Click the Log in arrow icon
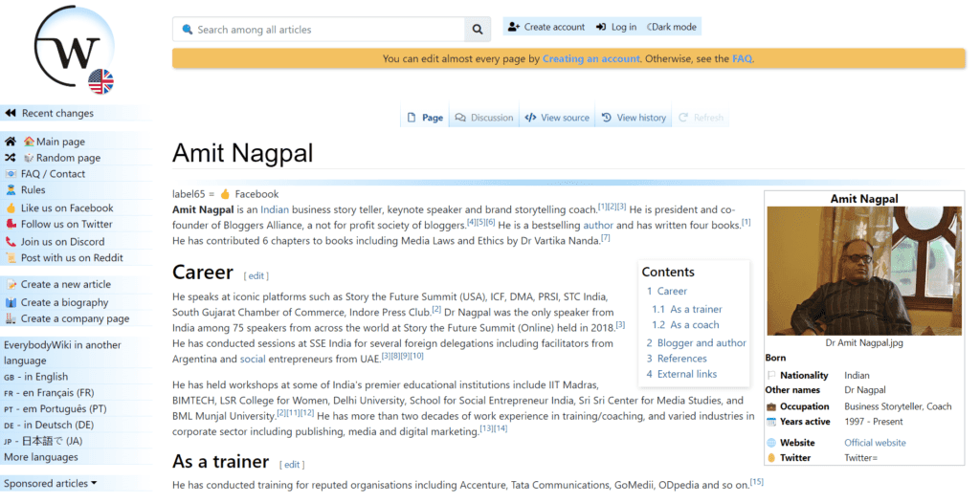The width and height of the screenshot is (980, 503). (601, 27)
